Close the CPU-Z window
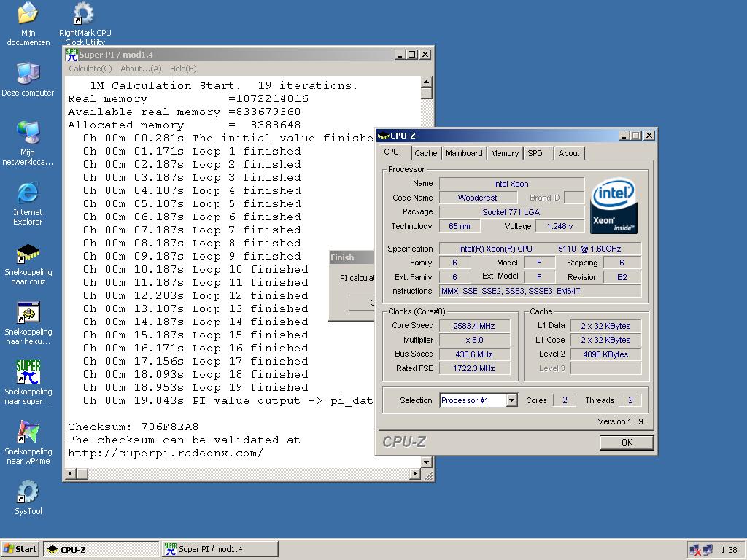 [649, 136]
